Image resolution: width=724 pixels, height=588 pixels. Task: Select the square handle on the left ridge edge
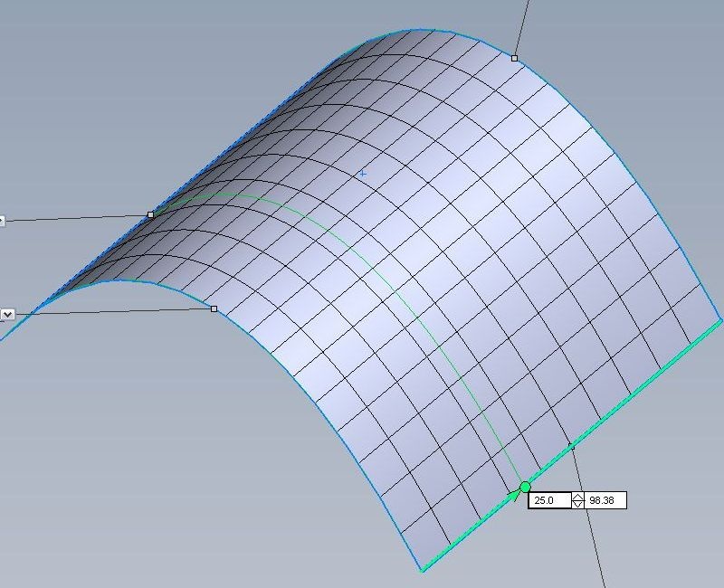pyautogui.click(x=150, y=214)
